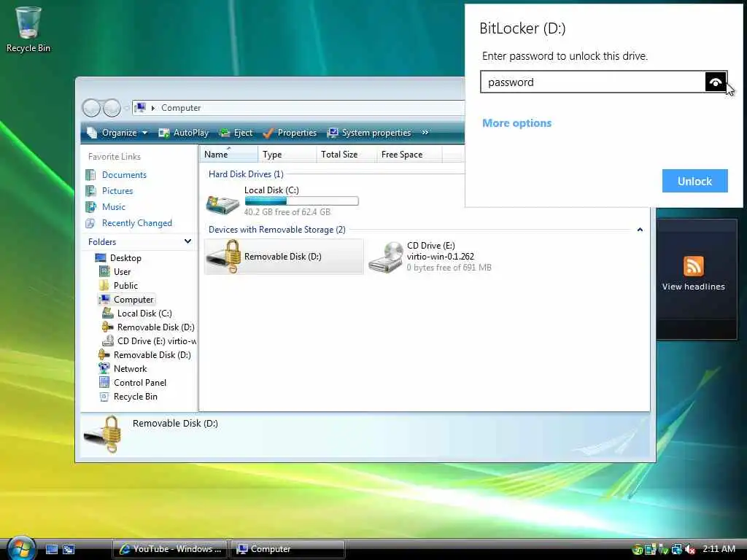The width and height of the screenshot is (747, 560).
Task: Open the Recycle Bin desktop icon
Action: click(28, 29)
